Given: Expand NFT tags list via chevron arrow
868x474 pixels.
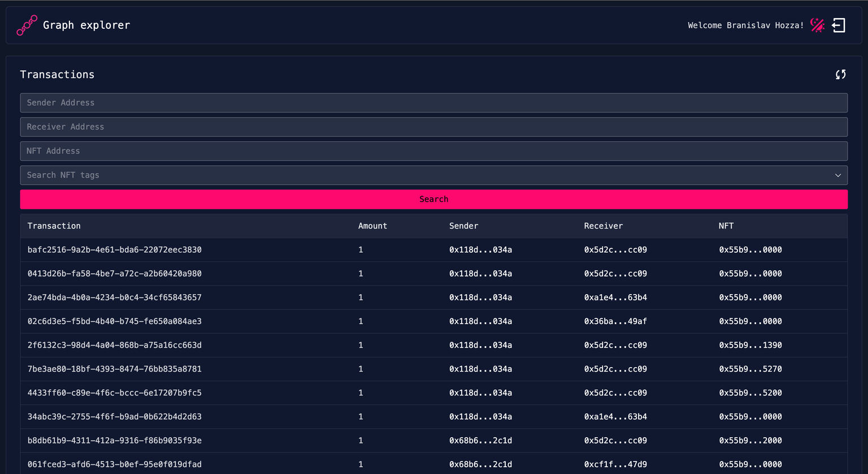Looking at the screenshot, I should [x=838, y=175].
